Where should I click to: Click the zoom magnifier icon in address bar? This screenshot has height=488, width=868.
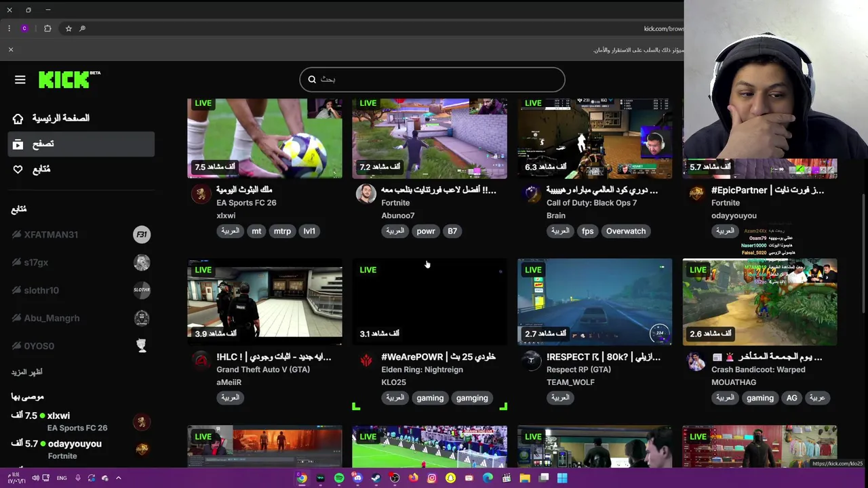click(x=83, y=28)
